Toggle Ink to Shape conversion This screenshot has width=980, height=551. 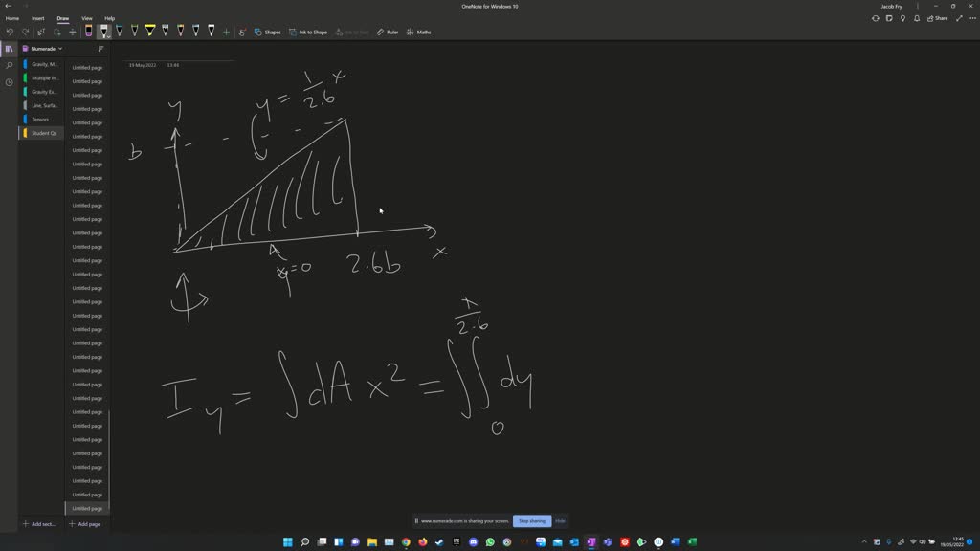coord(310,32)
